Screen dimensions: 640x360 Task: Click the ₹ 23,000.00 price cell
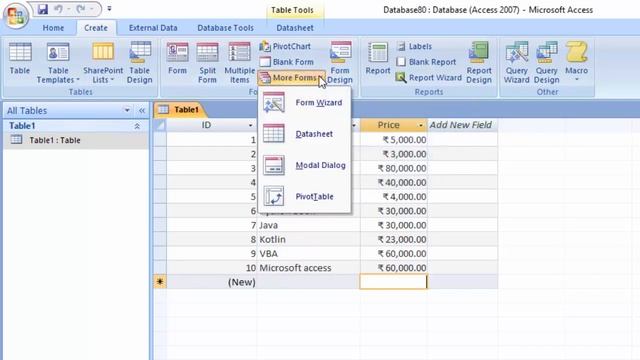393,239
